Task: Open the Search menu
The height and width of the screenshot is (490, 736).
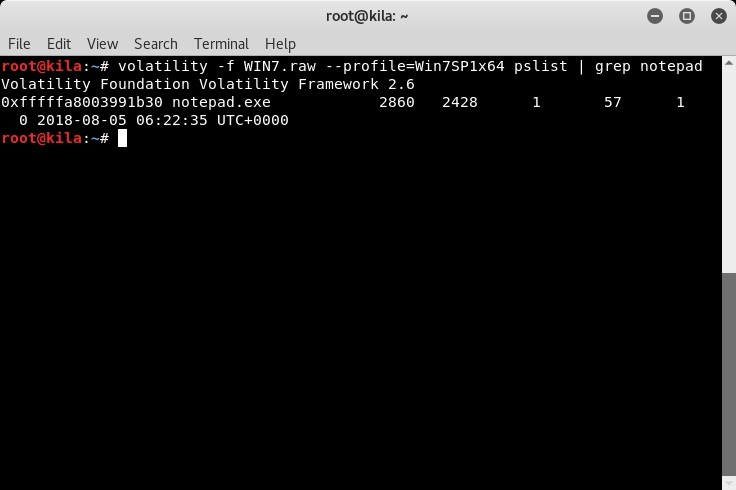Action: point(156,44)
